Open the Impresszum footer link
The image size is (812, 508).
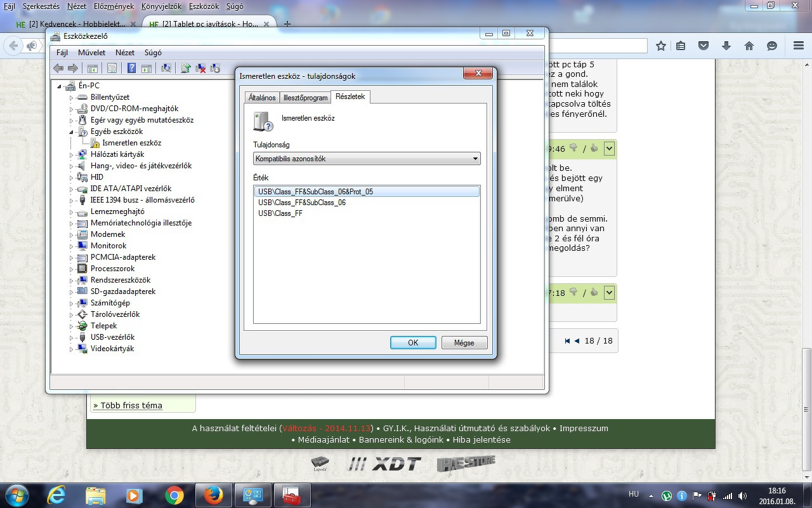point(584,429)
